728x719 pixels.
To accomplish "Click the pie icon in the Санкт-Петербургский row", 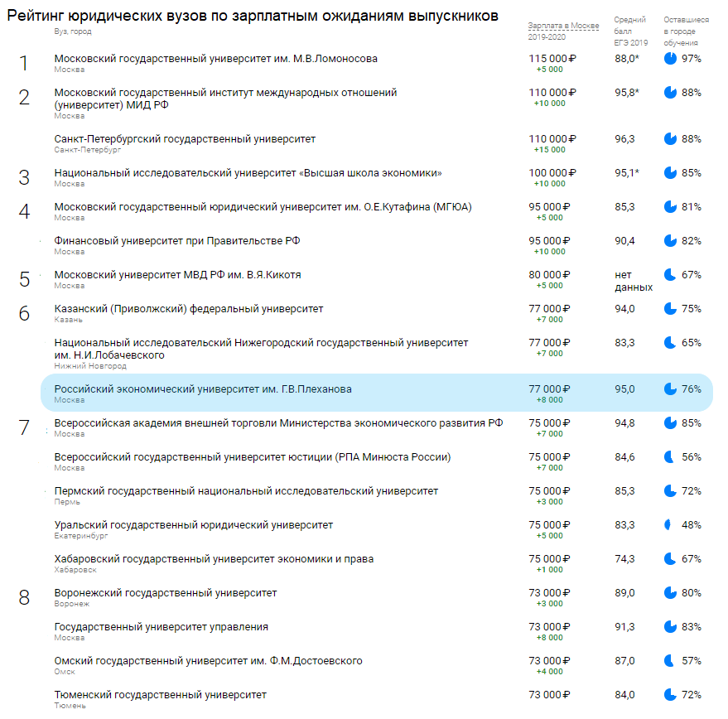I will coord(670,139).
